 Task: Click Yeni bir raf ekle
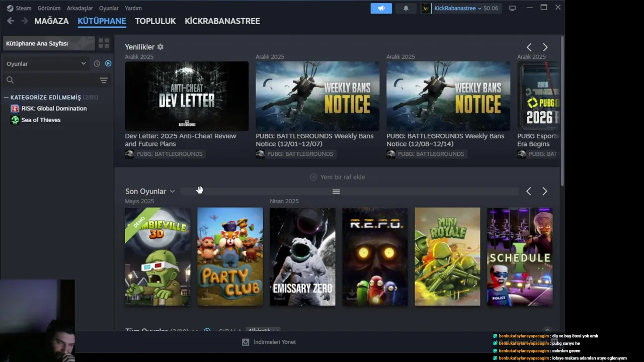coord(338,177)
